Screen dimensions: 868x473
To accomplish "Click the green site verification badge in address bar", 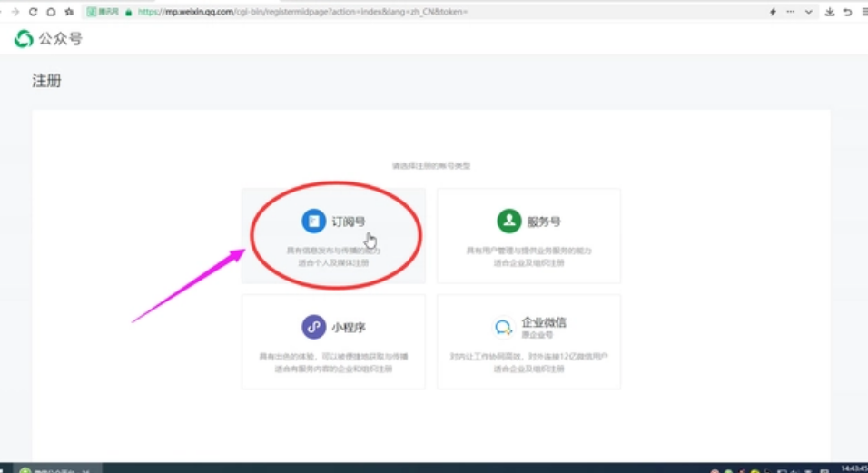I will click(103, 12).
